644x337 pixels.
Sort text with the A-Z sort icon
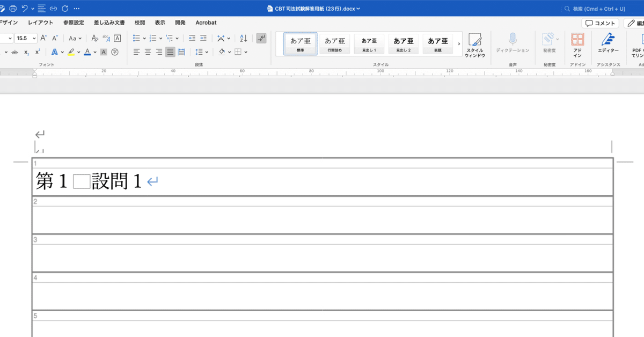(243, 38)
